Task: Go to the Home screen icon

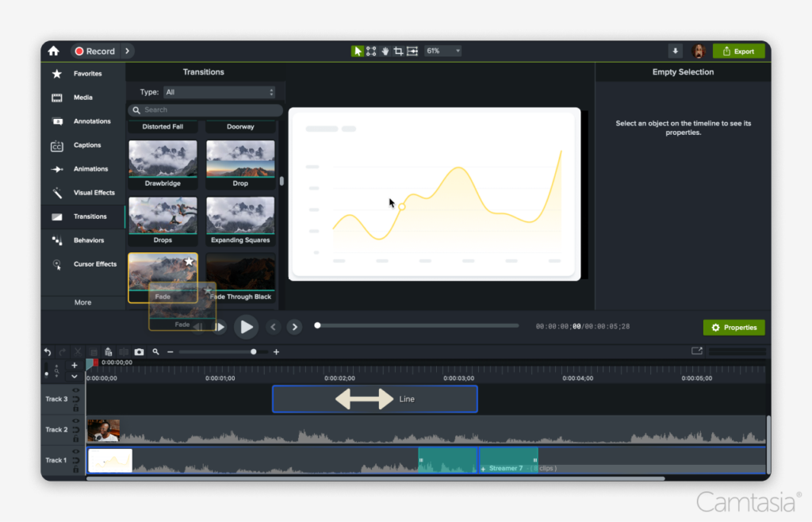Action: 53,51
